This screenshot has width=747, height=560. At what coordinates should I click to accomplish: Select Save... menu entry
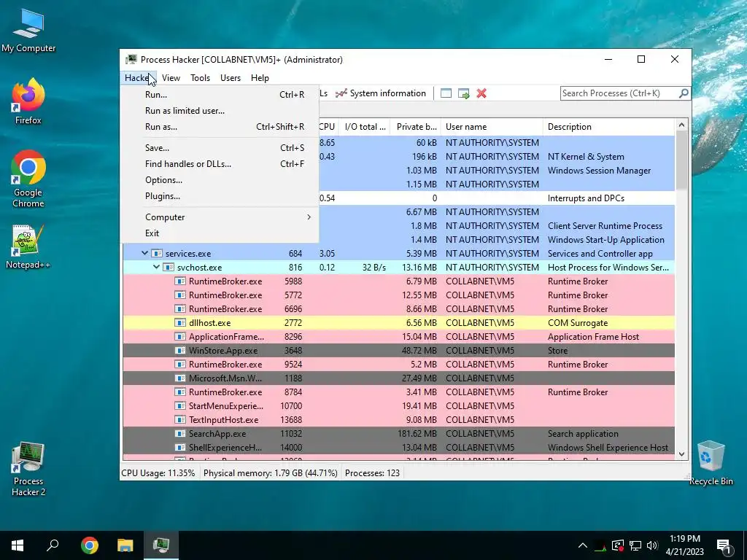click(220, 148)
